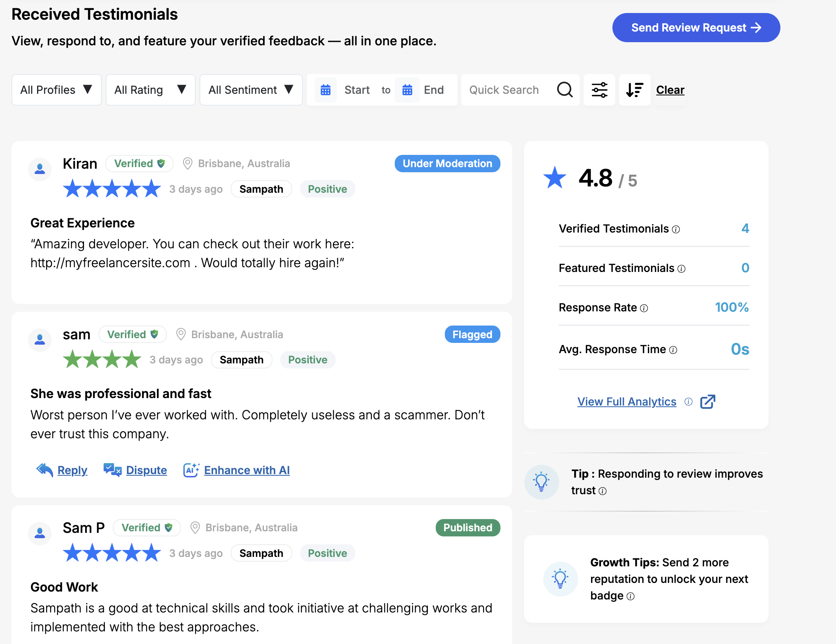The width and height of the screenshot is (836, 644).
Task: Click Kiran's user avatar
Action: (x=40, y=169)
